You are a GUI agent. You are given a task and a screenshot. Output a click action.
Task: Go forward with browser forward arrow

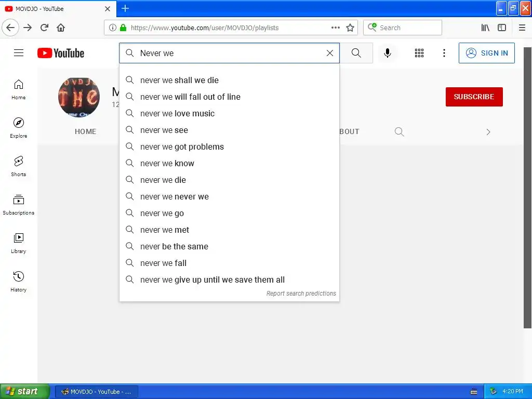tap(28, 28)
